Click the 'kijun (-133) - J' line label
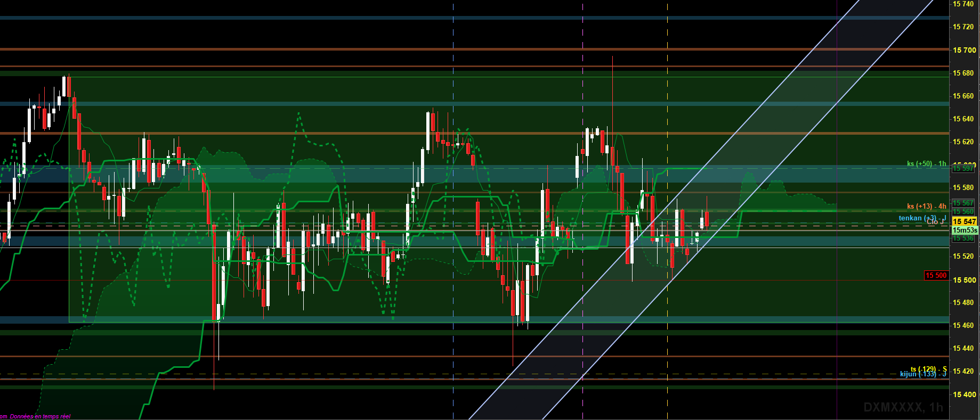Image resolution: width=980 pixels, height=420 pixels. click(x=924, y=374)
